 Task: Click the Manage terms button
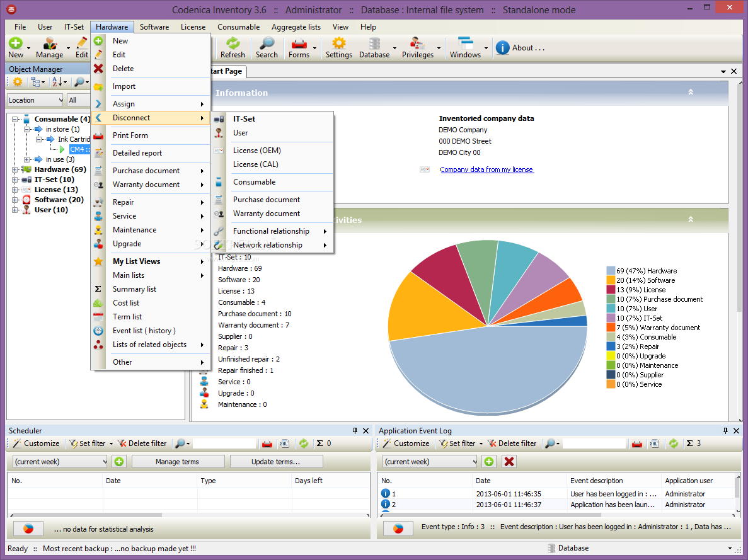178,462
